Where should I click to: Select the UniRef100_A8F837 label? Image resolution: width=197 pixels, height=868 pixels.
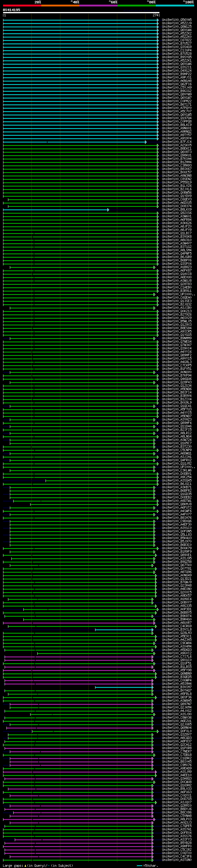(x=177, y=741)
